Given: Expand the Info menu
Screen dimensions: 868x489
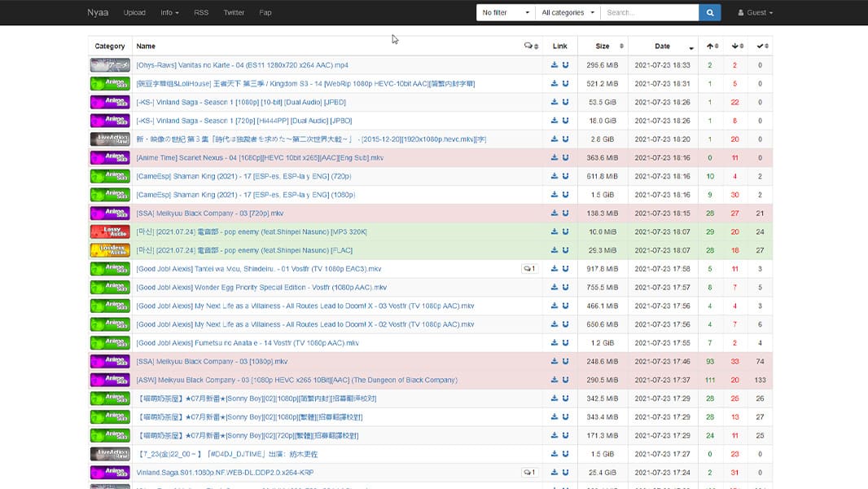Looking at the screenshot, I should [x=169, y=12].
